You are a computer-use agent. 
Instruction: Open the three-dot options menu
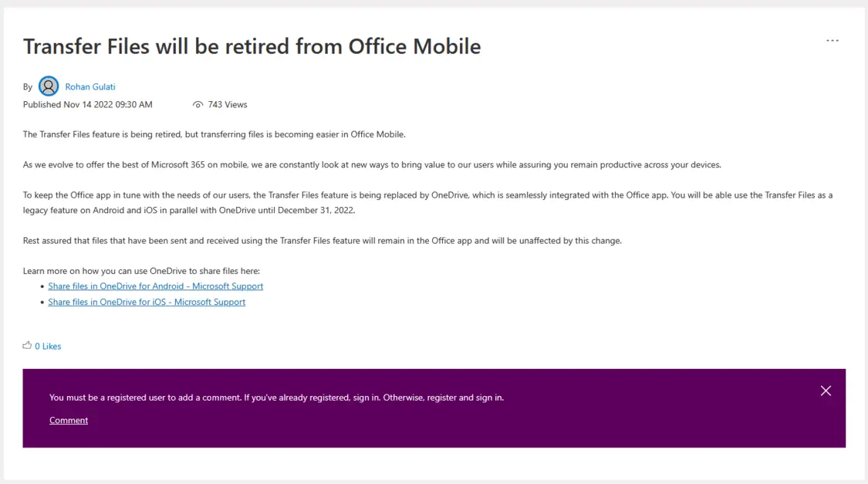point(832,40)
